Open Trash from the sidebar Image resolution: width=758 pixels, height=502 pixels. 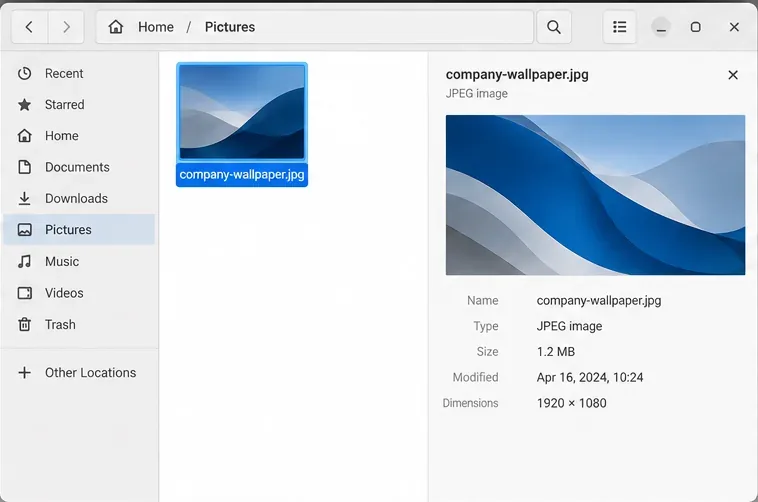pos(79,325)
